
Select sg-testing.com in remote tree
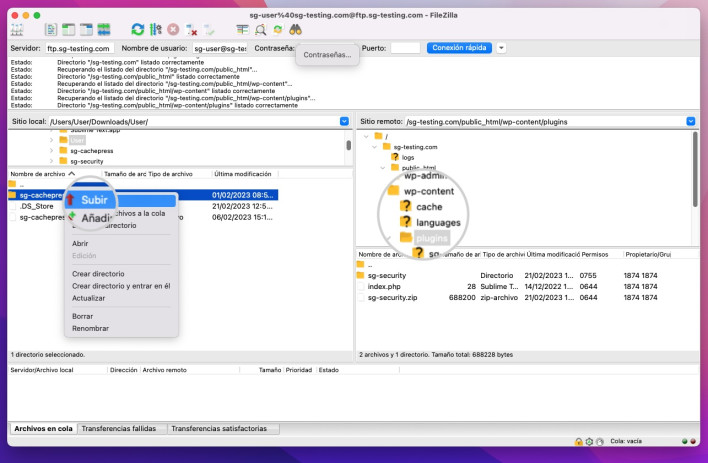(x=415, y=147)
